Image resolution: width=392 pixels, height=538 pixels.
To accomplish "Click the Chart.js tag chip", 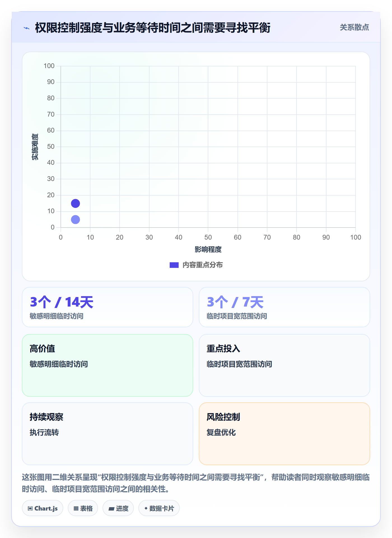I will click(43, 508).
